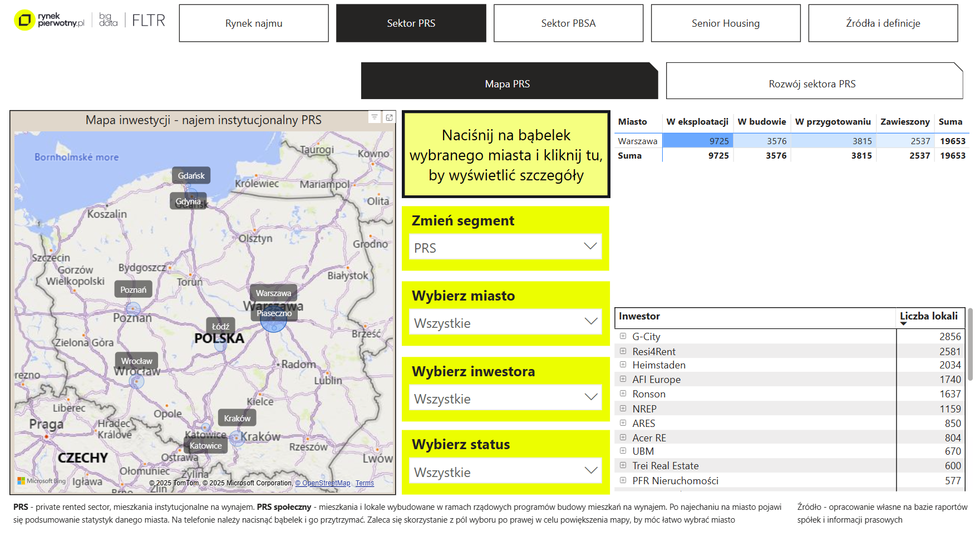The image size is (980, 536).
Task: Click the rynekpierwotny.pl logo
Action: pyautogui.click(x=50, y=20)
